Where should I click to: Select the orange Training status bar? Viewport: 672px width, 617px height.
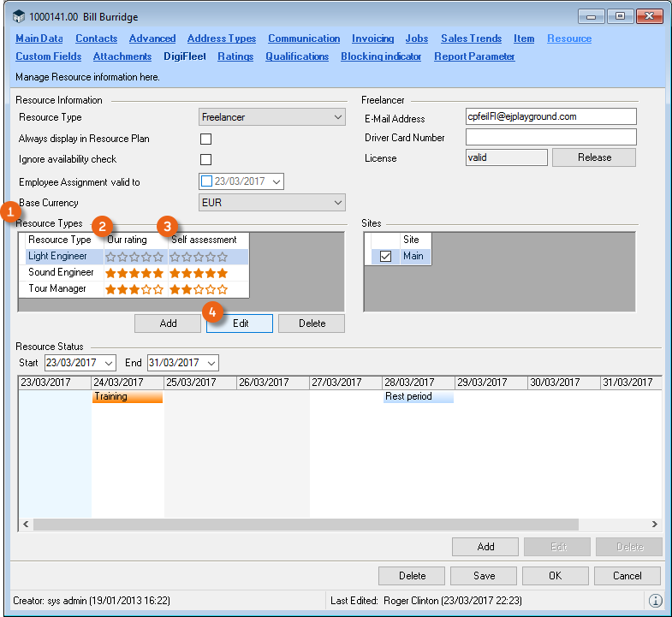(127, 397)
